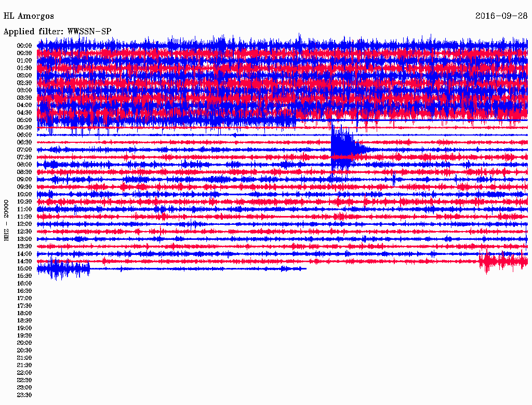Click the 06:00 time label
The image size is (532, 405).
(x=24, y=135)
